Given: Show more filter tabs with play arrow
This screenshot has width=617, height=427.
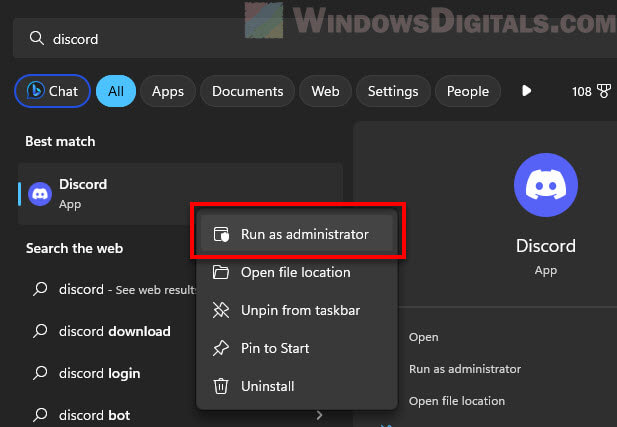Looking at the screenshot, I should tap(526, 91).
